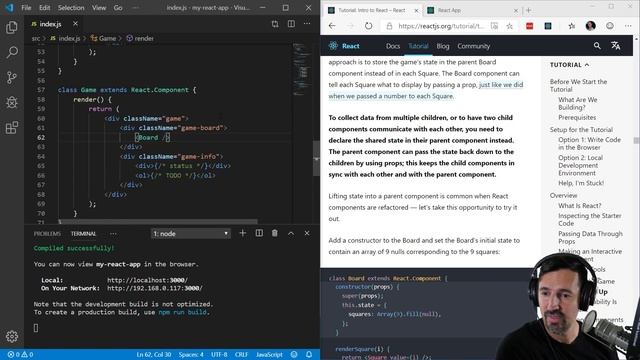Open notifications bell in status bar
The image size is (640, 360).
[x=309, y=354]
